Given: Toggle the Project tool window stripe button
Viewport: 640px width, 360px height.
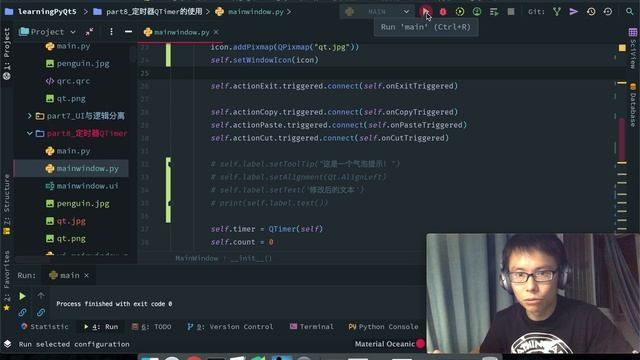Looking at the screenshot, I should coord(7,53).
